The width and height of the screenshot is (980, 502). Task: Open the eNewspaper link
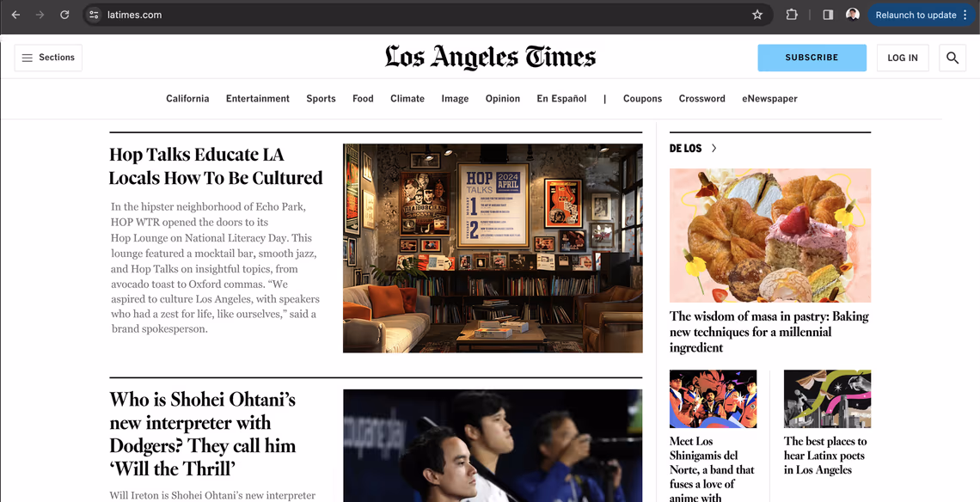tap(769, 98)
